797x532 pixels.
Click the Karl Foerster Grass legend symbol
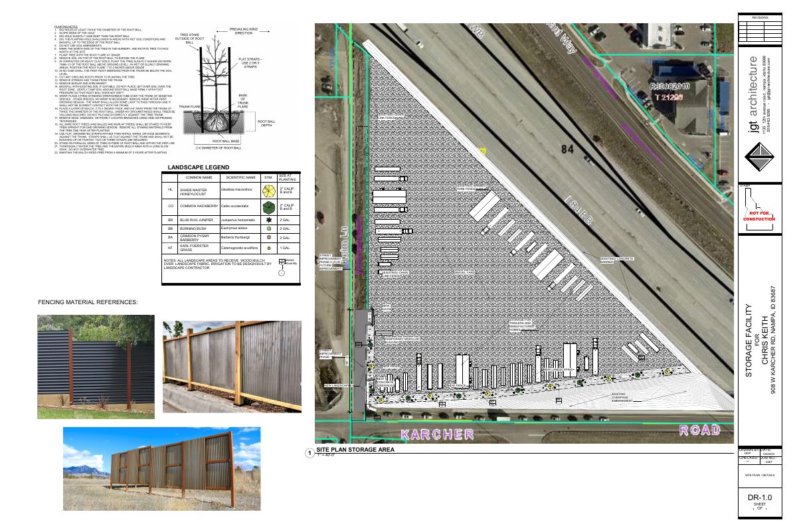point(268,248)
